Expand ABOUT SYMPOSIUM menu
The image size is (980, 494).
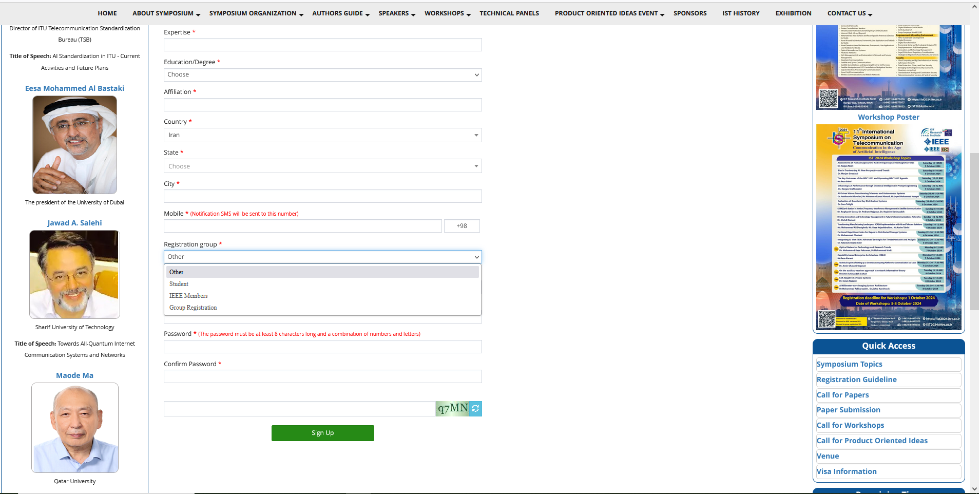166,13
